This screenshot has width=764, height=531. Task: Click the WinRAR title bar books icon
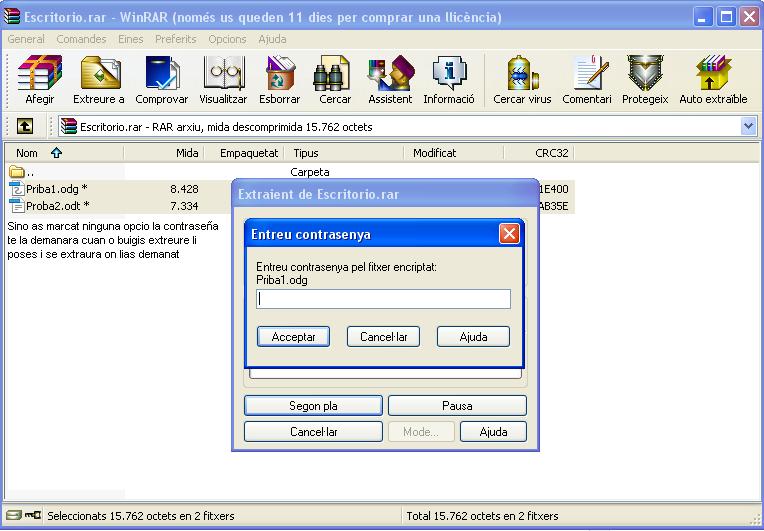point(11,17)
